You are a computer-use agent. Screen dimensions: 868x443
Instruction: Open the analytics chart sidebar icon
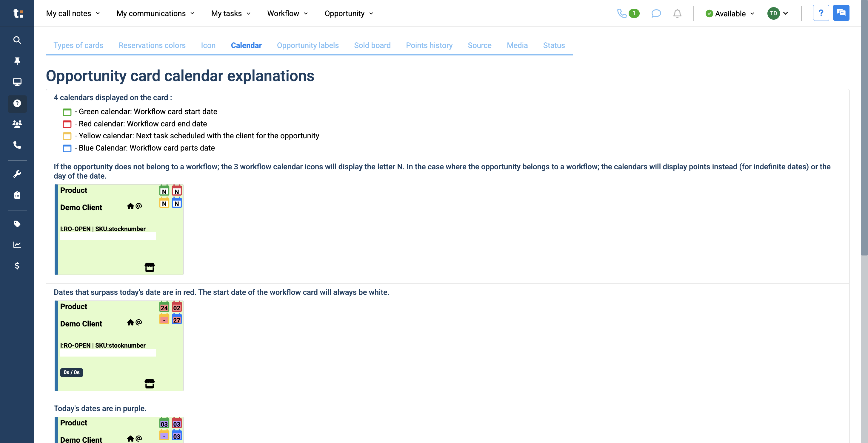(17, 245)
